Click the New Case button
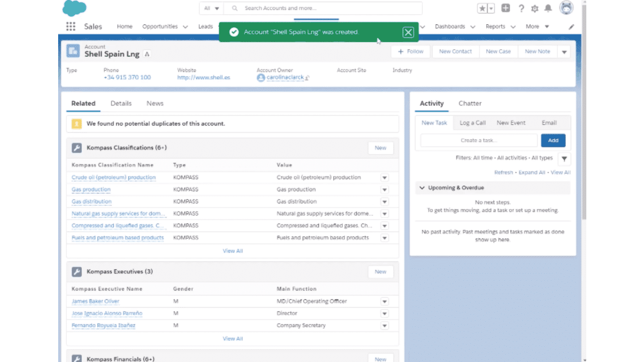This screenshot has height=362, width=644. (x=498, y=52)
